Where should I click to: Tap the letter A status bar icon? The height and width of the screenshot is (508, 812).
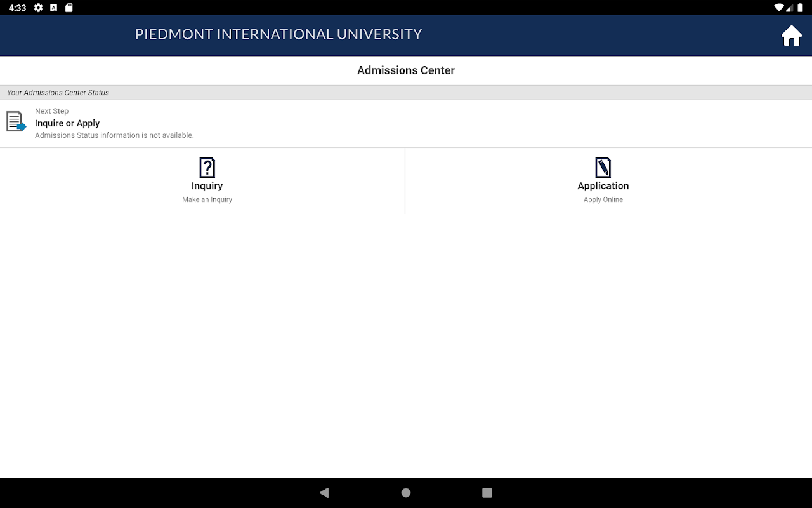(53, 8)
